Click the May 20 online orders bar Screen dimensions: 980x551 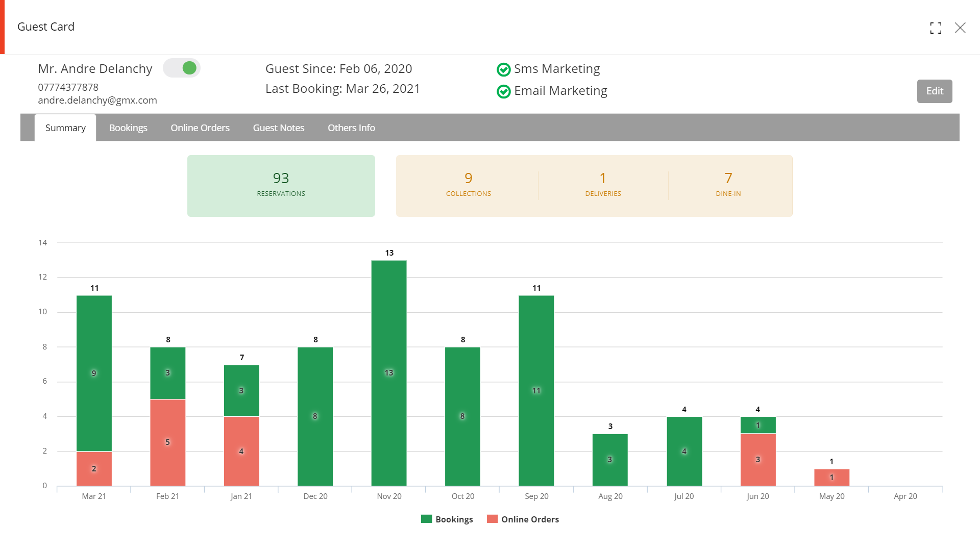(x=831, y=477)
